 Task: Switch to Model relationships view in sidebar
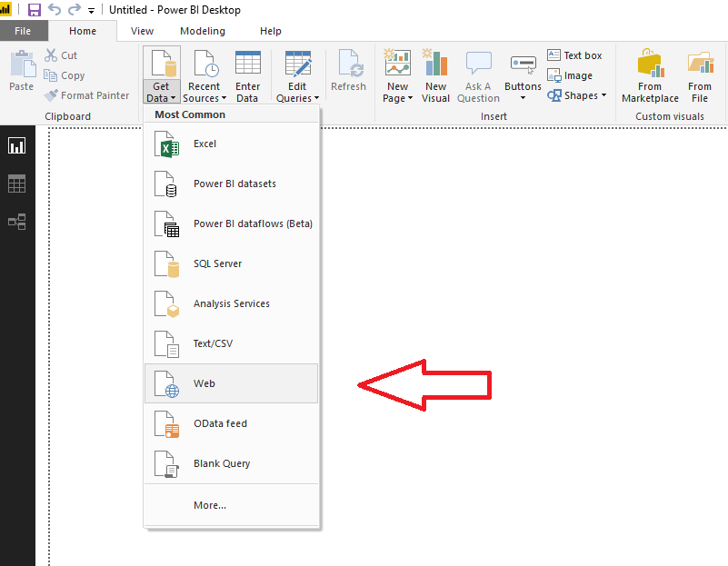[x=17, y=222]
